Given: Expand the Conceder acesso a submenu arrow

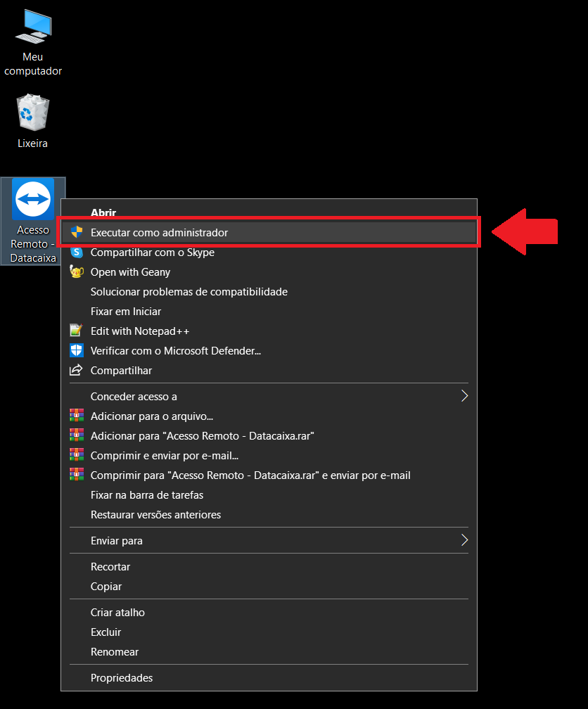Looking at the screenshot, I should (464, 397).
